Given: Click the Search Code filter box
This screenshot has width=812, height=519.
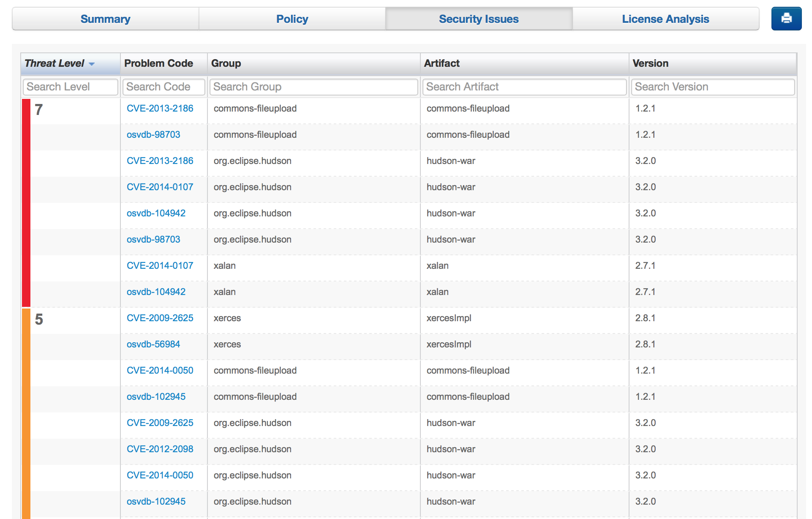Looking at the screenshot, I should (164, 87).
